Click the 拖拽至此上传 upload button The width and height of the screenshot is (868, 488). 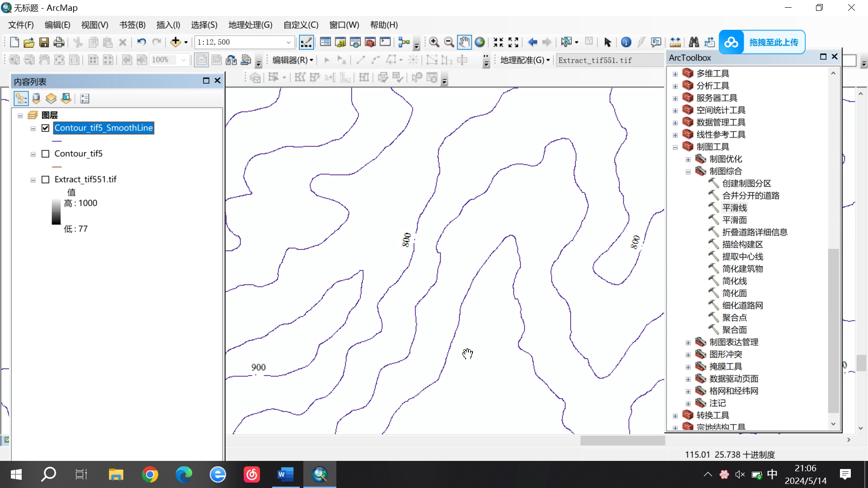(x=762, y=42)
